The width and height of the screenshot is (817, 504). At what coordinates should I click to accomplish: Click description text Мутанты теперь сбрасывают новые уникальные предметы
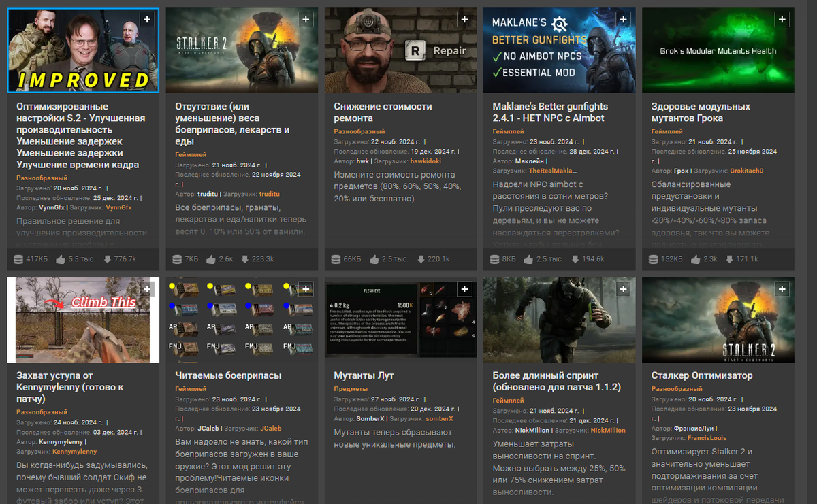coord(394,438)
